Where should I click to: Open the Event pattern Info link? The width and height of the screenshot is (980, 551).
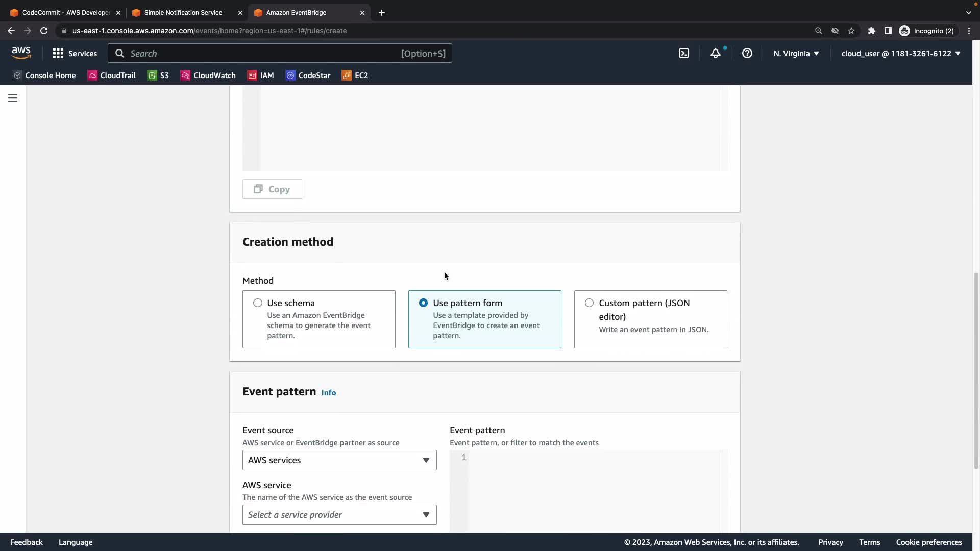[329, 393]
